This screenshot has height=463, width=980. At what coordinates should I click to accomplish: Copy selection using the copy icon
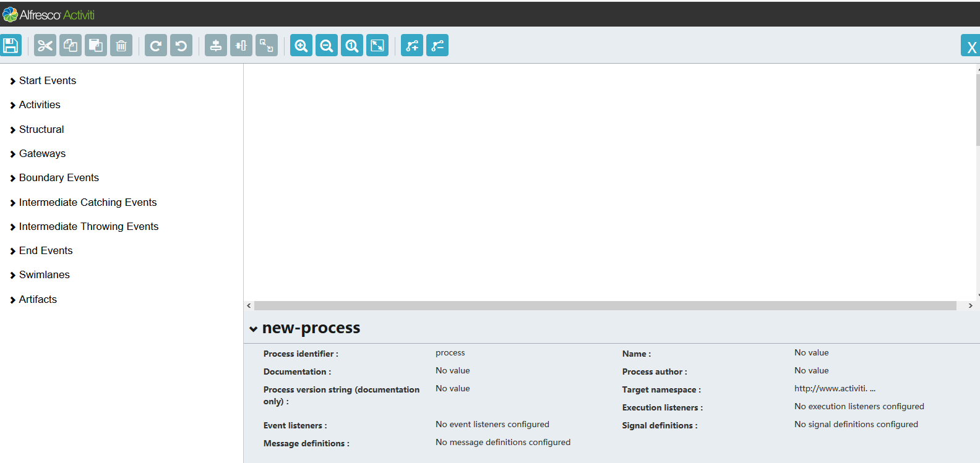pyautogui.click(x=71, y=45)
